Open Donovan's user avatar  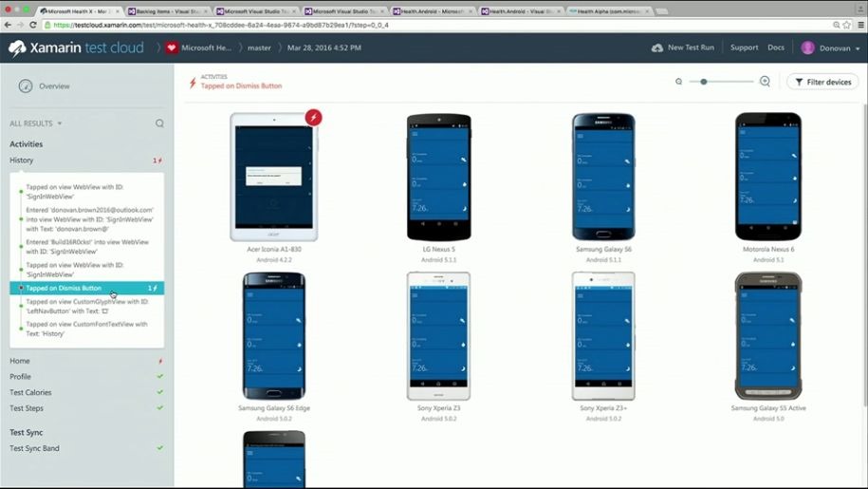point(807,48)
